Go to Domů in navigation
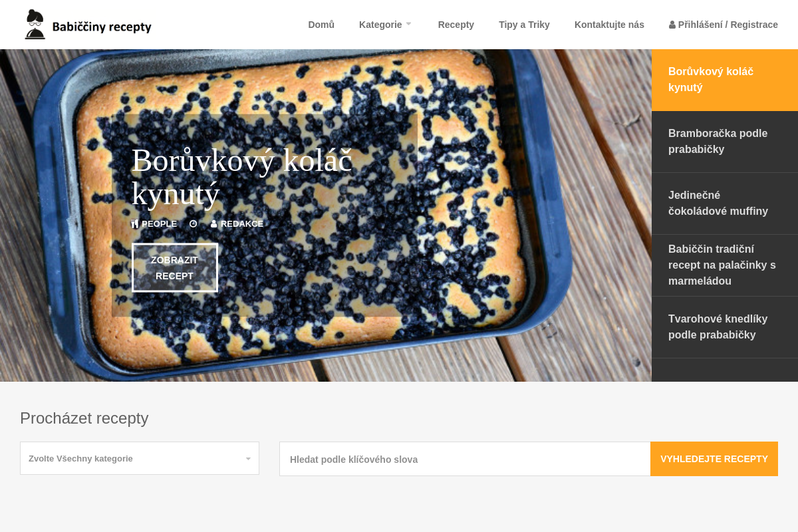 [x=321, y=25]
